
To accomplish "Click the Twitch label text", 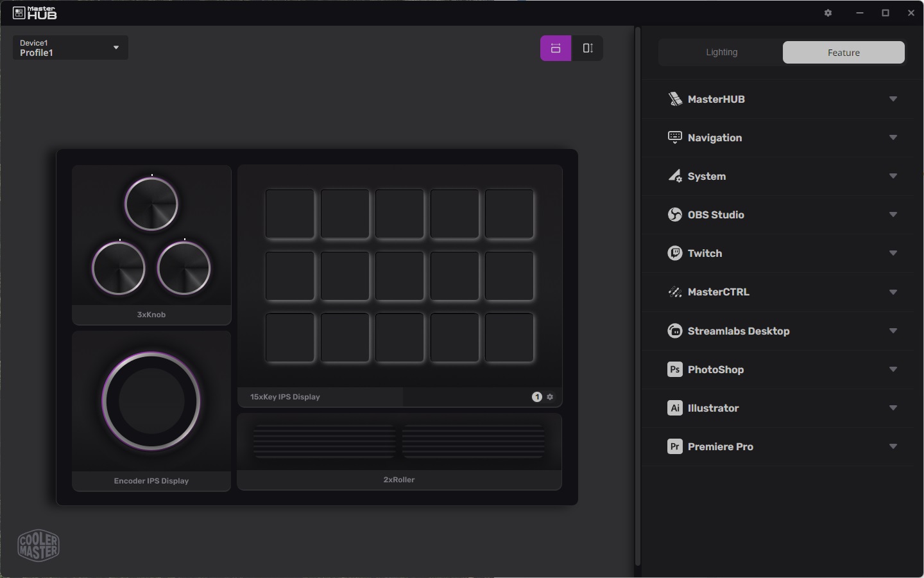I will pyautogui.click(x=705, y=253).
